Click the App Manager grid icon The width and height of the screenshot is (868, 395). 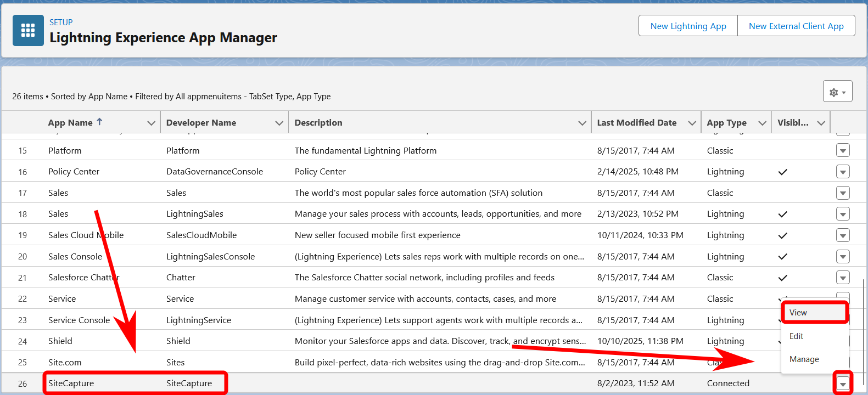pyautogui.click(x=28, y=30)
